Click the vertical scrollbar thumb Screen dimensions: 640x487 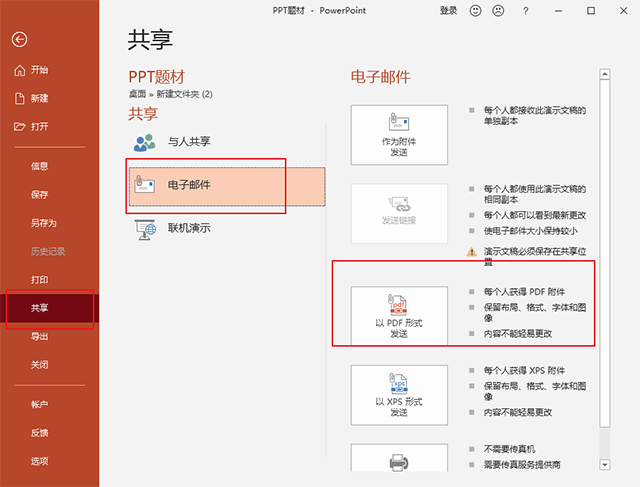pyautogui.click(x=604, y=254)
